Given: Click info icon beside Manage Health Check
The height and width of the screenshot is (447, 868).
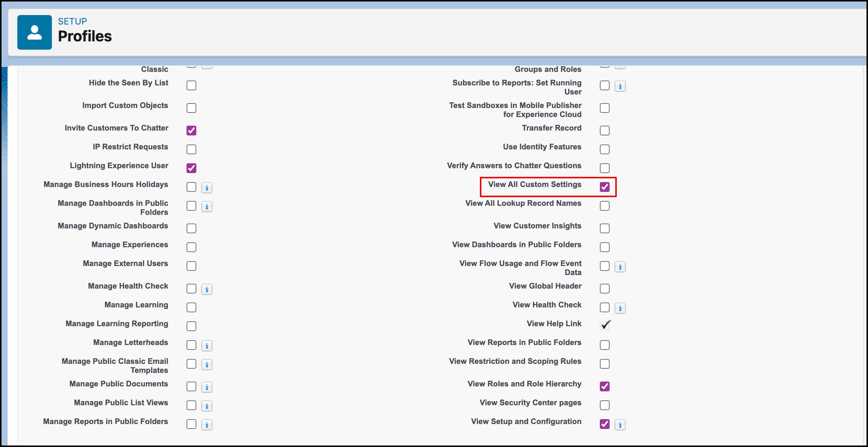Looking at the screenshot, I should pos(207,289).
